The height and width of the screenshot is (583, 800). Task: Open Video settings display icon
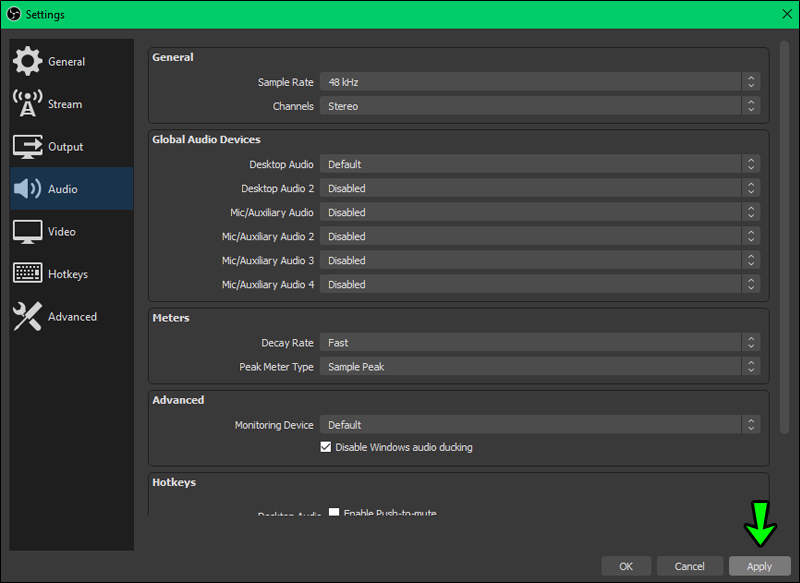coord(27,232)
